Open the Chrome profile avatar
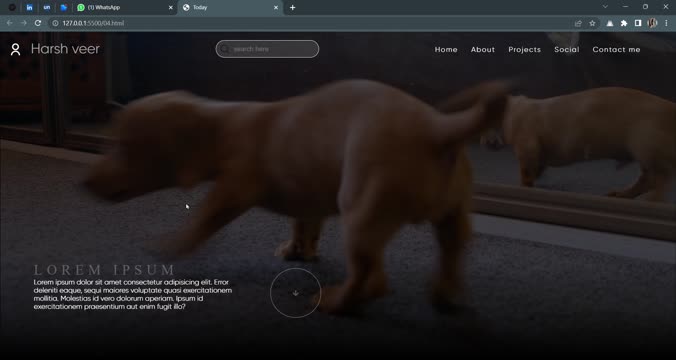 pyautogui.click(x=652, y=23)
